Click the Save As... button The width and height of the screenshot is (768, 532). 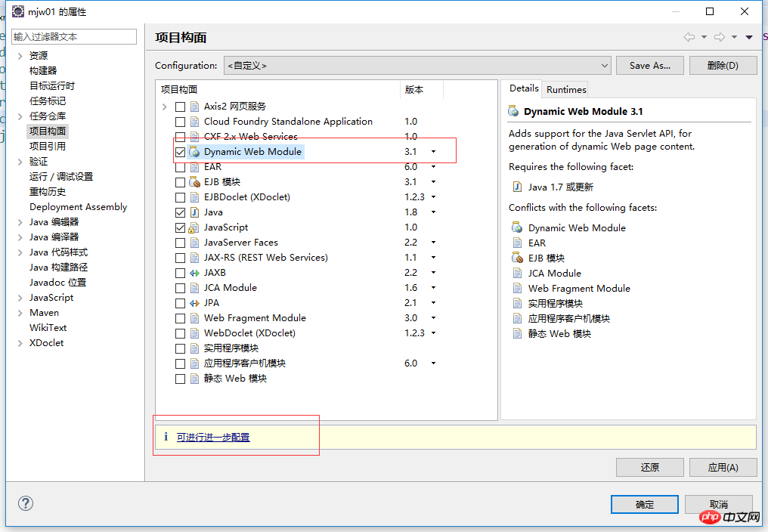click(x=650, y=65)
